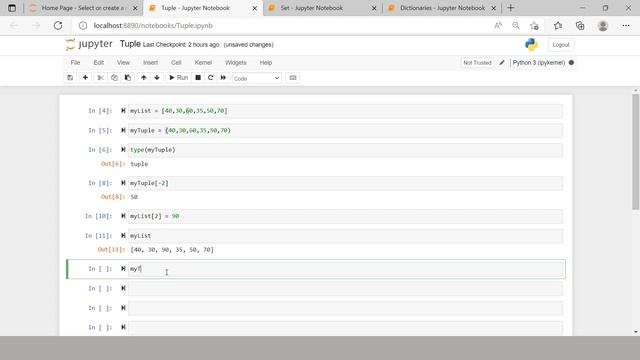The width and height of the screenshot is (640, 360).
Task: Click the kernel status circle indicator
Action: (571, 62)
